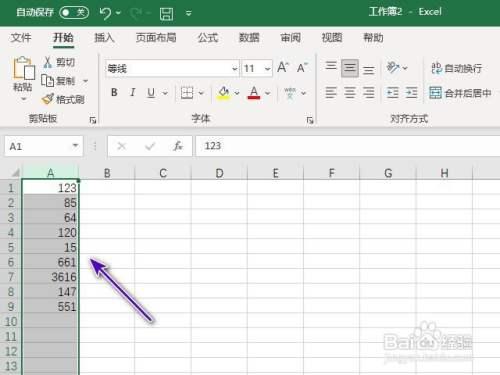This screenshot has height=375, width=500.
Task: Toggle middle vertical alignment button
Action: (x=350, y=68)
